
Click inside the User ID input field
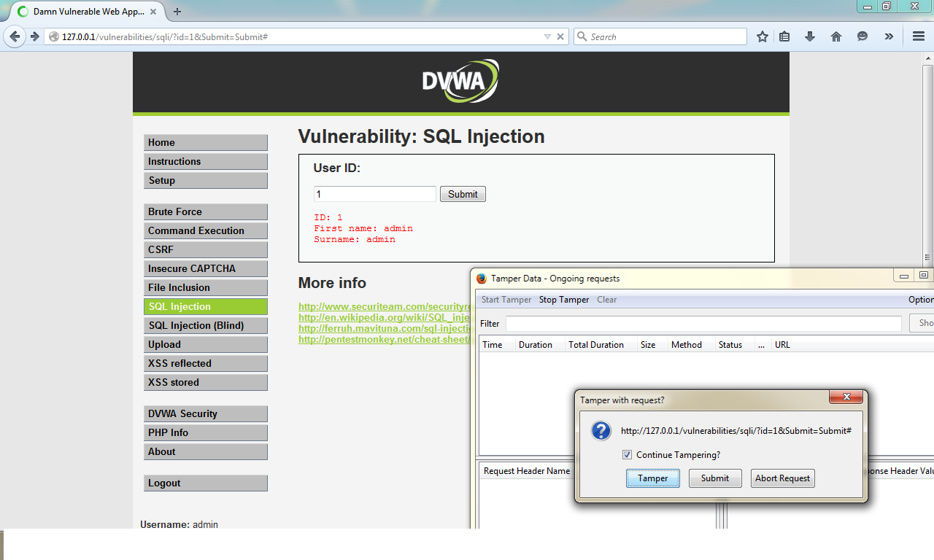click(374, 193)
